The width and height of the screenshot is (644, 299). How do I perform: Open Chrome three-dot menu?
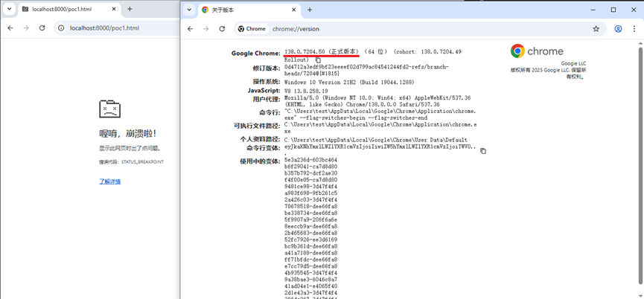pyautogui.click(x=634, y=29)
